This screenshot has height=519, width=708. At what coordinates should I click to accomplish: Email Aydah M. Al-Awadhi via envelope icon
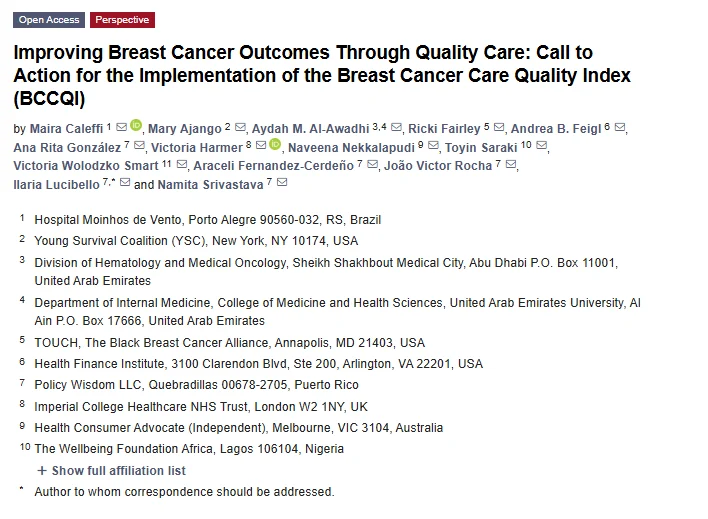pos(396,128)
